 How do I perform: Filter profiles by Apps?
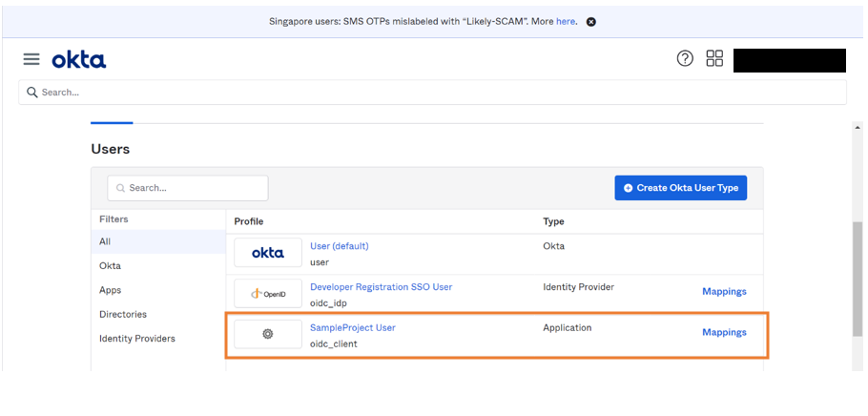point(110,290)
